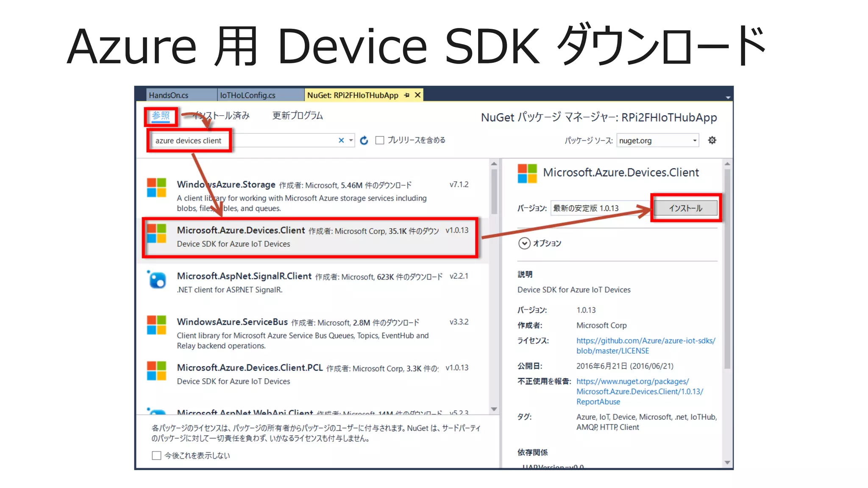The width and height of the screenshot is (868, 488).
Task: Open the HandsOn.cs editor tab
Action: click(181, 95)
